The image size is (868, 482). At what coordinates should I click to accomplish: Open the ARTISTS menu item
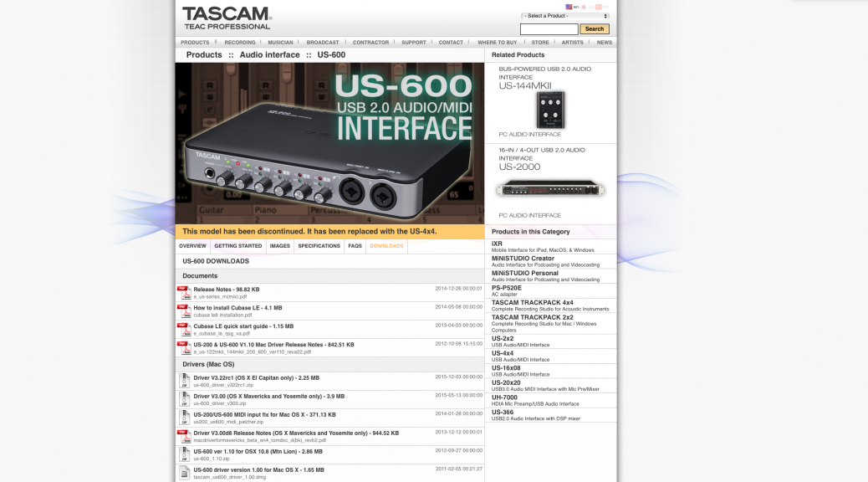coord(572,42)
